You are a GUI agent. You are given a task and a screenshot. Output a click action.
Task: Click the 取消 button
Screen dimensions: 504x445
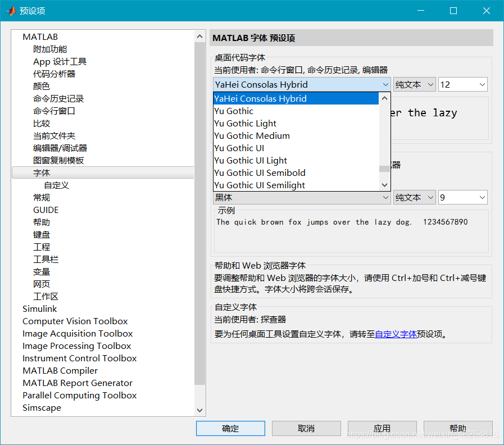point(306,428)
